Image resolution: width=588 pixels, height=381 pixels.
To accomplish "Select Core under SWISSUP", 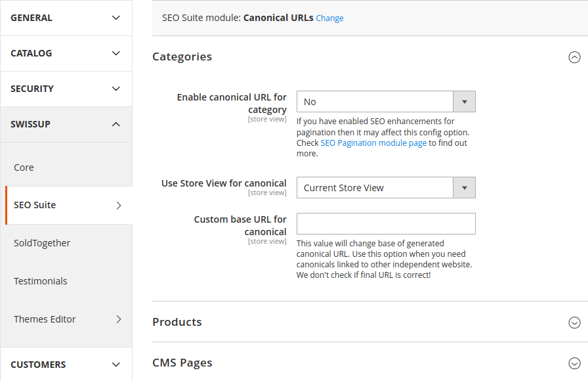I will 23,167.
